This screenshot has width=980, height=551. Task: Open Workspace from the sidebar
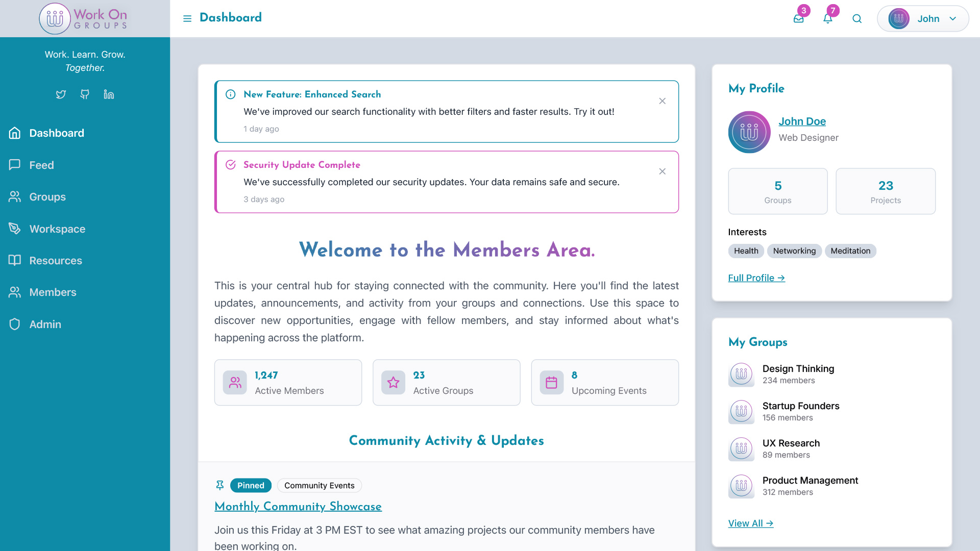[57, 229]
